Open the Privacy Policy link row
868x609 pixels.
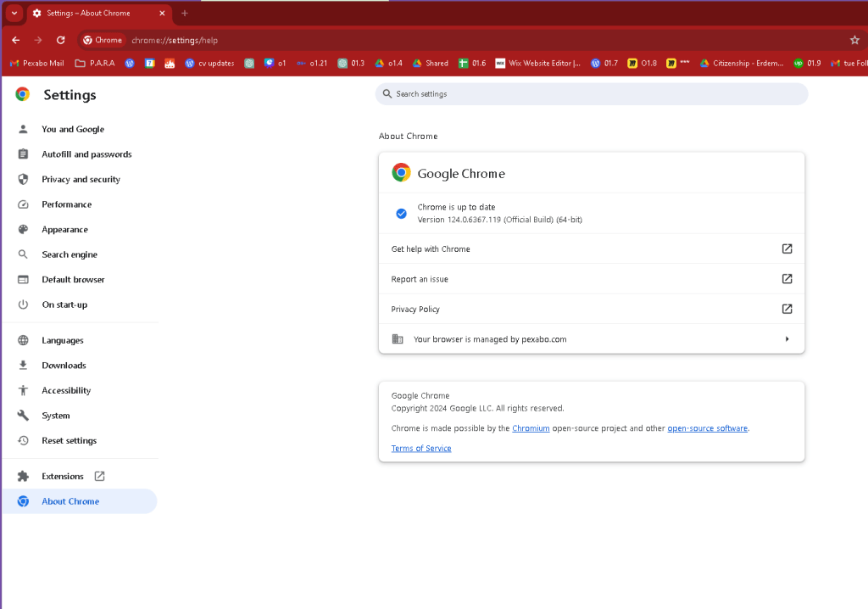click(591, 309)
